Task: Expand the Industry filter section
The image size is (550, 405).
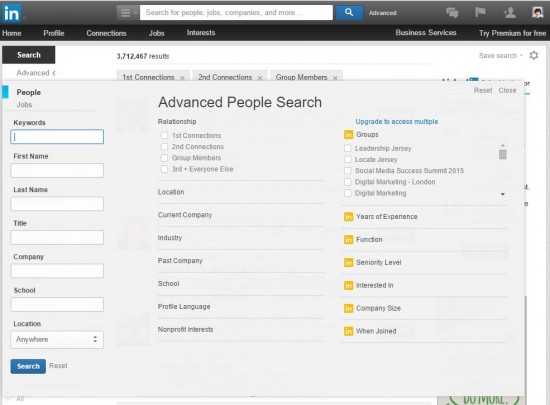Action: coord(241,238)
